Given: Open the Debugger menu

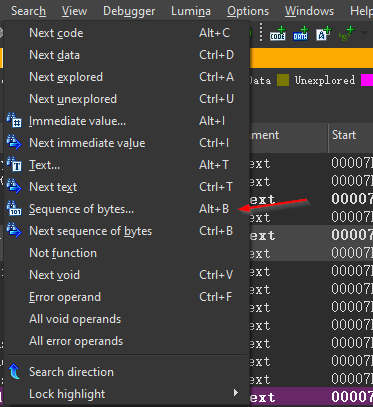Looking at the screenshot, I should 129,11.
